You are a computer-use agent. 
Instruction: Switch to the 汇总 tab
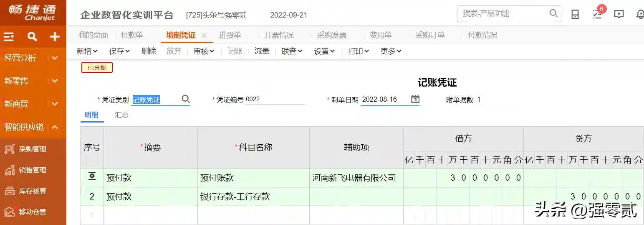pos(121,115)
